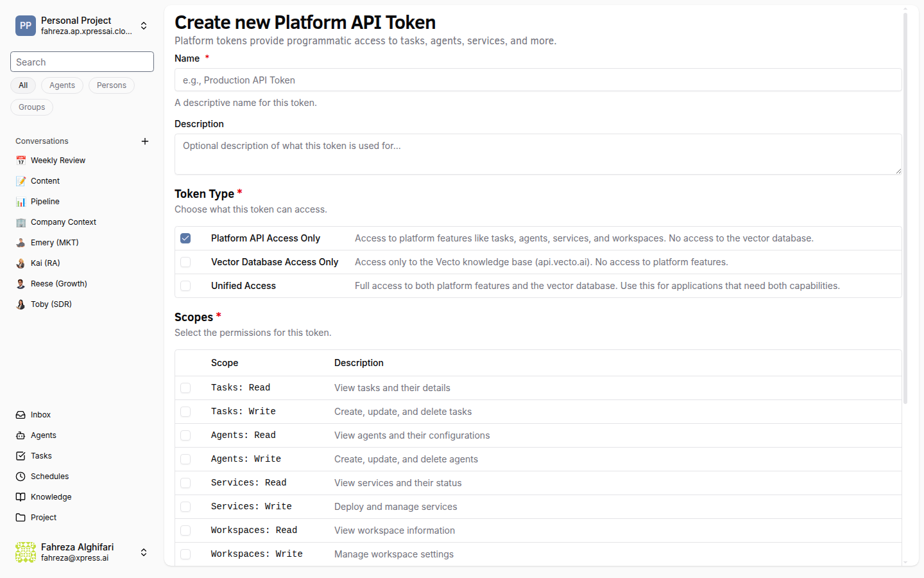Viewport: 924px width, 578px height.
Task: Open the Emery (MKT) conversation
Action: (x=82, y=243)
